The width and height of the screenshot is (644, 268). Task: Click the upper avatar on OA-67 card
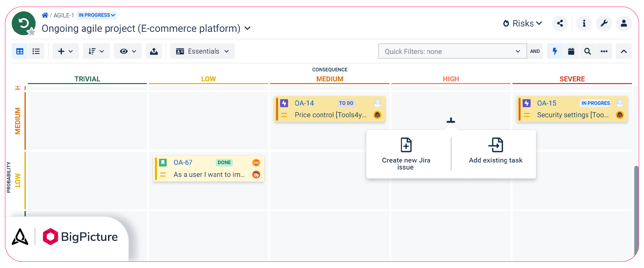256,162
